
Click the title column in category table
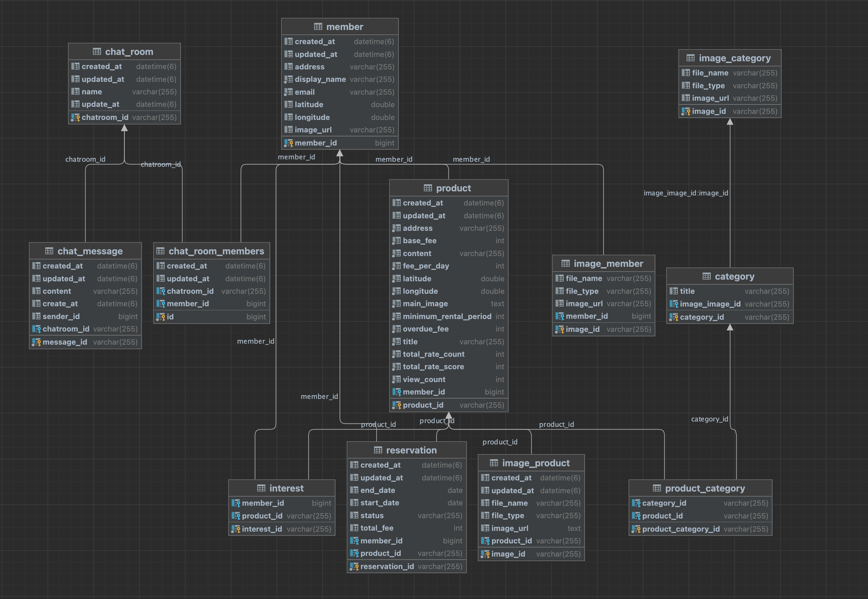[x=730, y=291]
